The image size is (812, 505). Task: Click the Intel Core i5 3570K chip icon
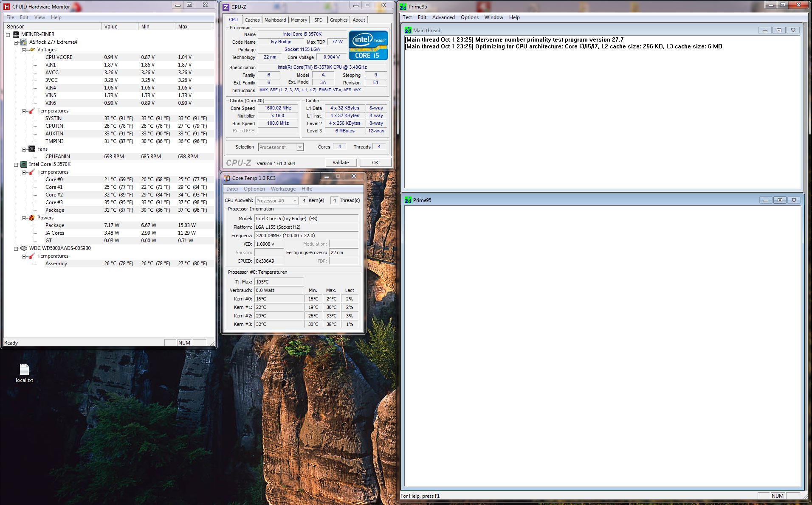click(24, 164)
